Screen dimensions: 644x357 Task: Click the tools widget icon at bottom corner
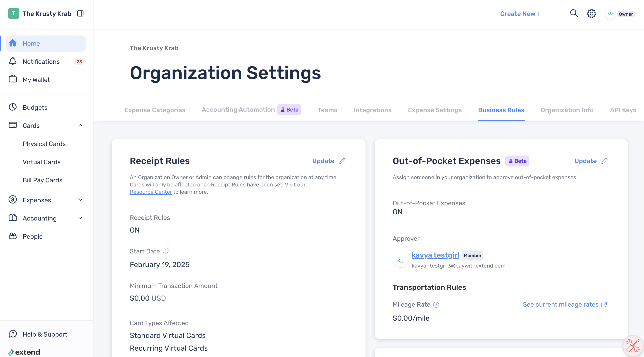click(633, 346)
